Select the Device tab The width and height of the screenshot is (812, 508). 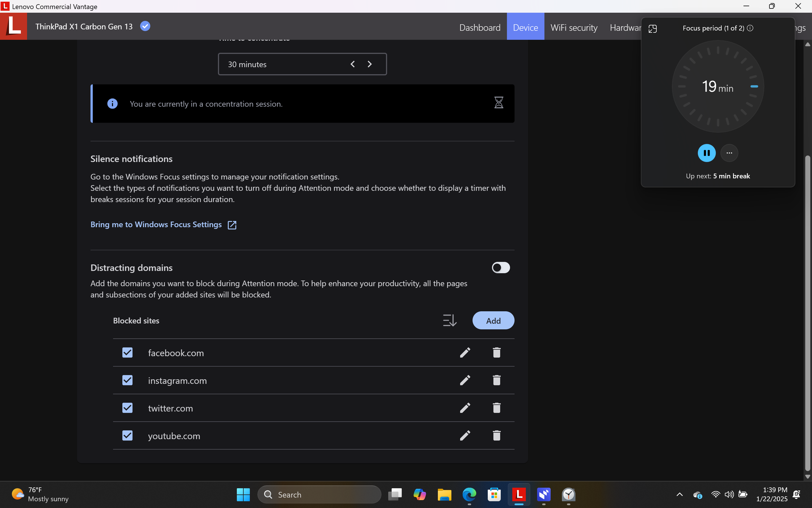click(526, 27)
